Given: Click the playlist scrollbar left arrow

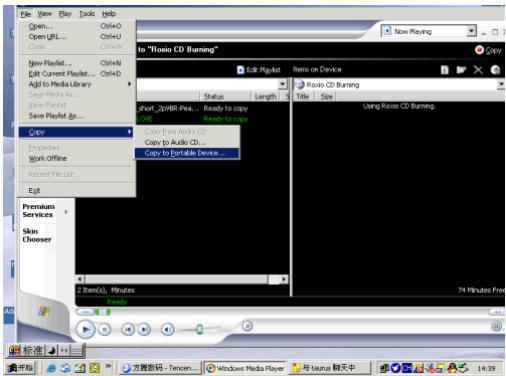Looking at the screenshot, I should 80,279.
